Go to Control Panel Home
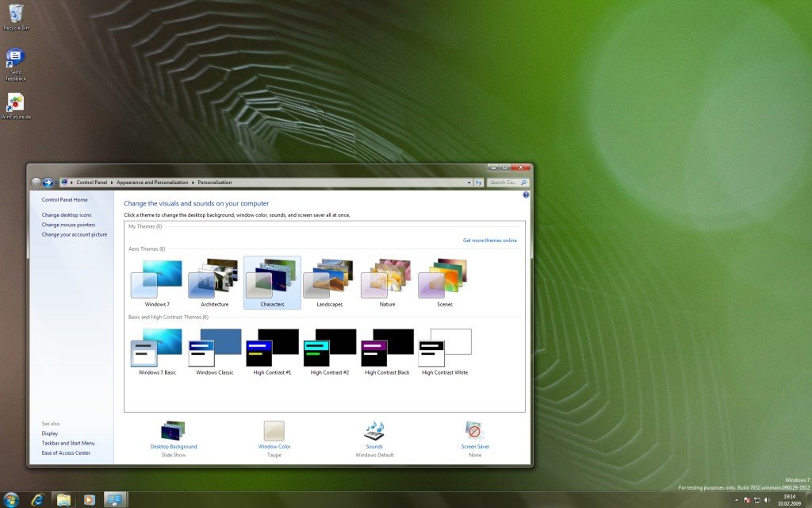 (65, 200)
